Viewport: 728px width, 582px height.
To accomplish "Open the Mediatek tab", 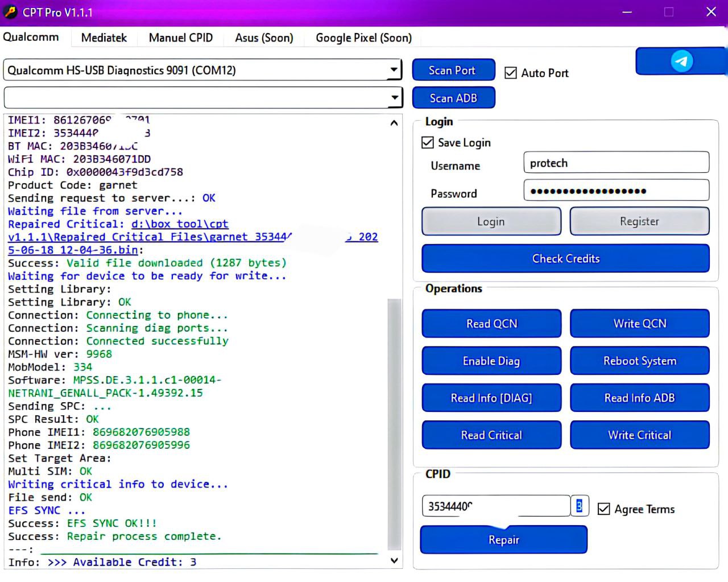I will pos(104,38).
